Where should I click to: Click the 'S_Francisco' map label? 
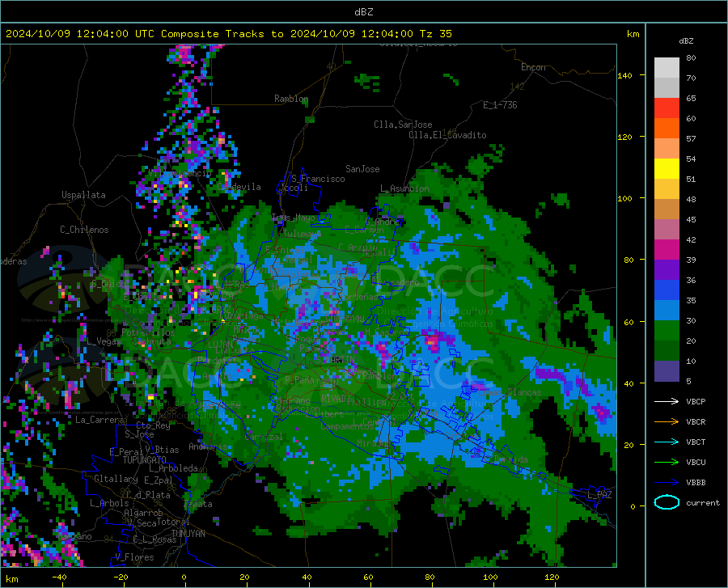318,179
